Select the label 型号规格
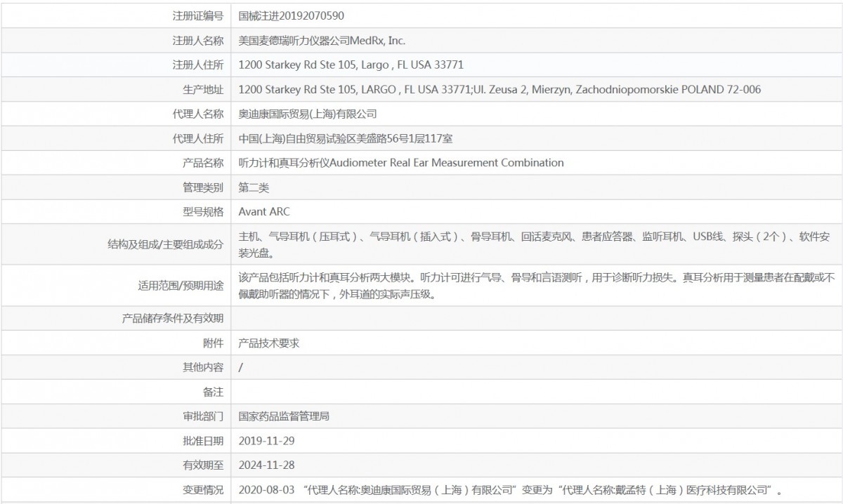843x504 pixels. 203,212
